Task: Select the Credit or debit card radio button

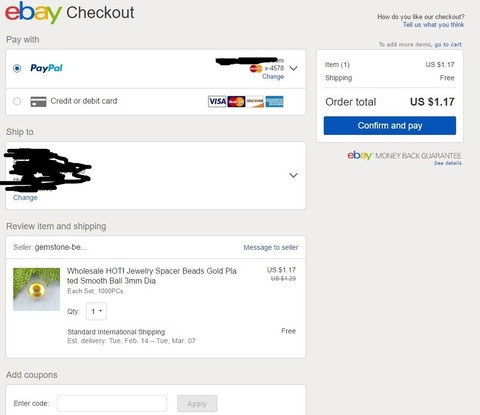Action: coord(17,101)
